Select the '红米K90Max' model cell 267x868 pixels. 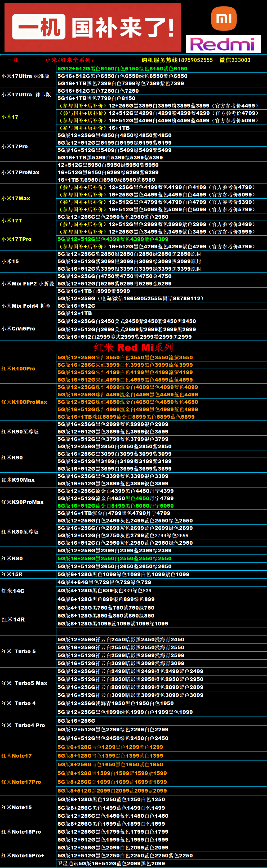[x=28, y=480]
